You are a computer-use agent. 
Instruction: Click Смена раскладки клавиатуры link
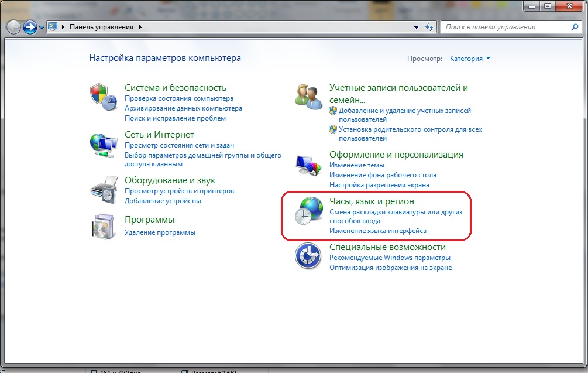pyautogui.click(x=396, y=217)
